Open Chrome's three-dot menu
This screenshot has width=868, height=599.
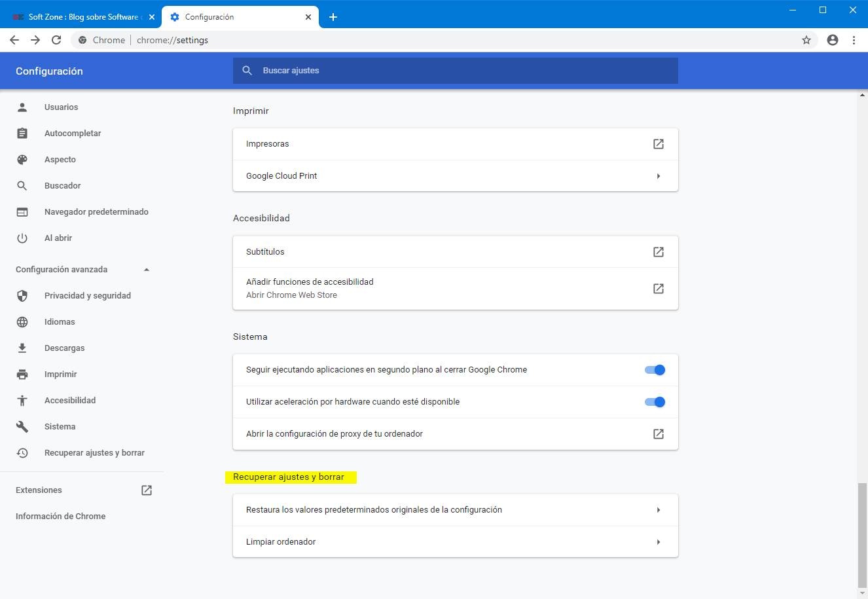click(x=854, y=40)
